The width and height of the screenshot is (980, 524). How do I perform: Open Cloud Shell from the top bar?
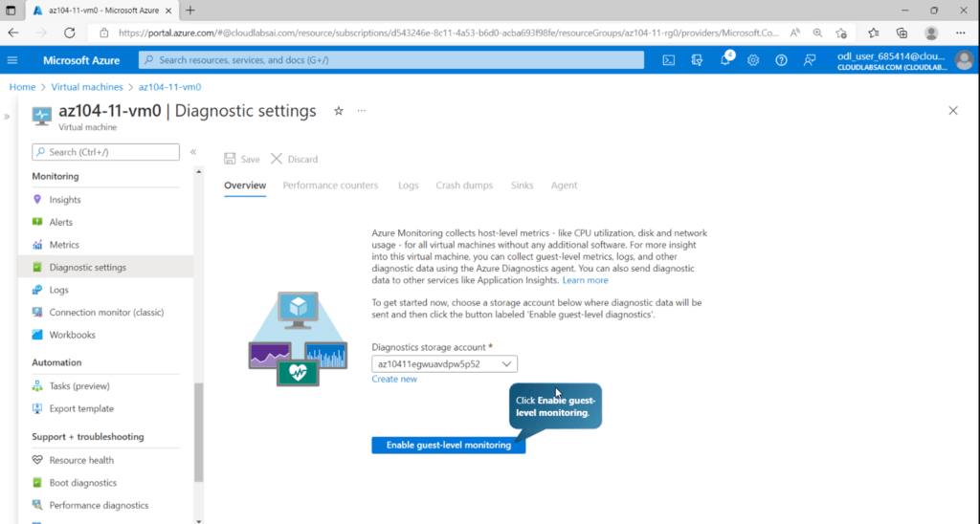(x=669, y=60)
